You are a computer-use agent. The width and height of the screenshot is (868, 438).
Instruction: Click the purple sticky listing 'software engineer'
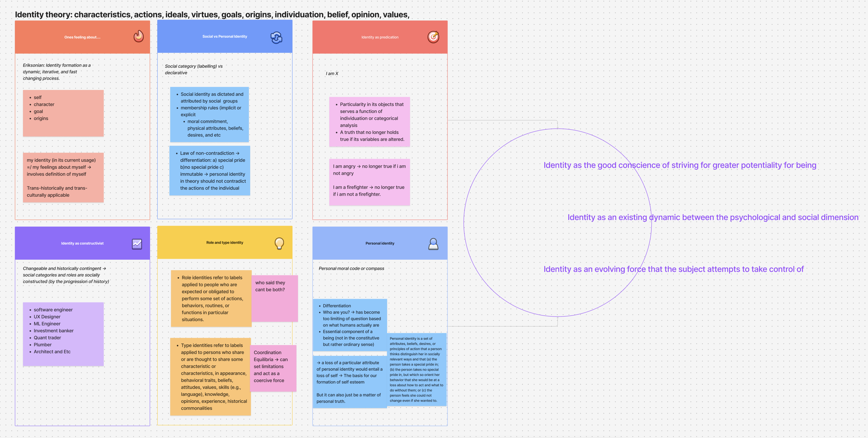tap(63, 334)
